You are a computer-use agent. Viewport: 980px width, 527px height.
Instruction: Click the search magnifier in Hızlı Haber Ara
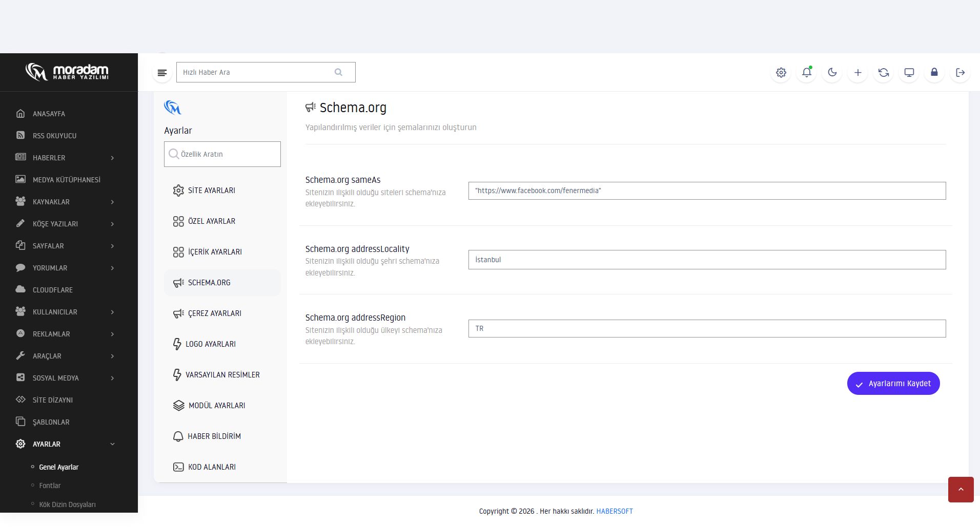(338, 72)
